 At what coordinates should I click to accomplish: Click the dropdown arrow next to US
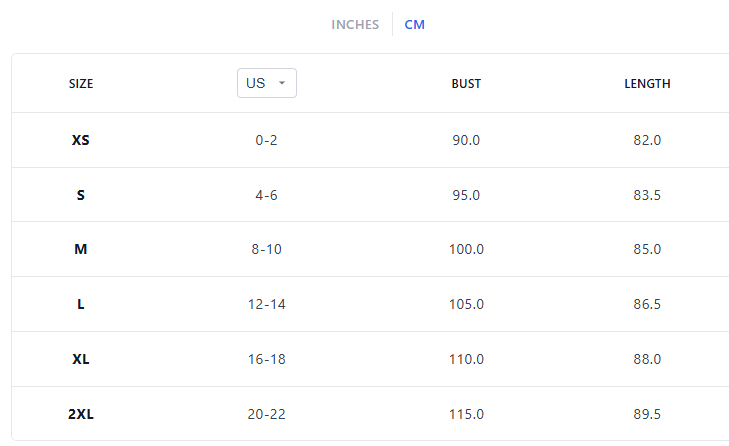click(x=283, y=83)
